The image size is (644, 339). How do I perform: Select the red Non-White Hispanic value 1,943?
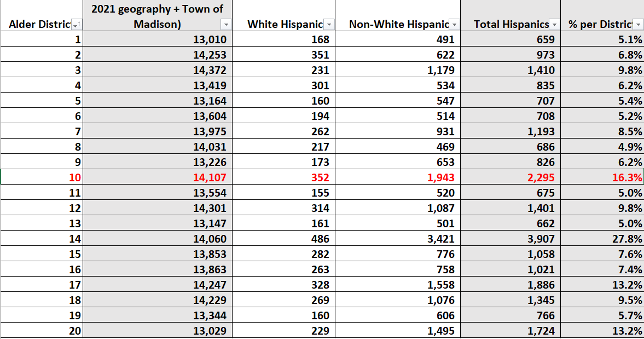(398, 177)
